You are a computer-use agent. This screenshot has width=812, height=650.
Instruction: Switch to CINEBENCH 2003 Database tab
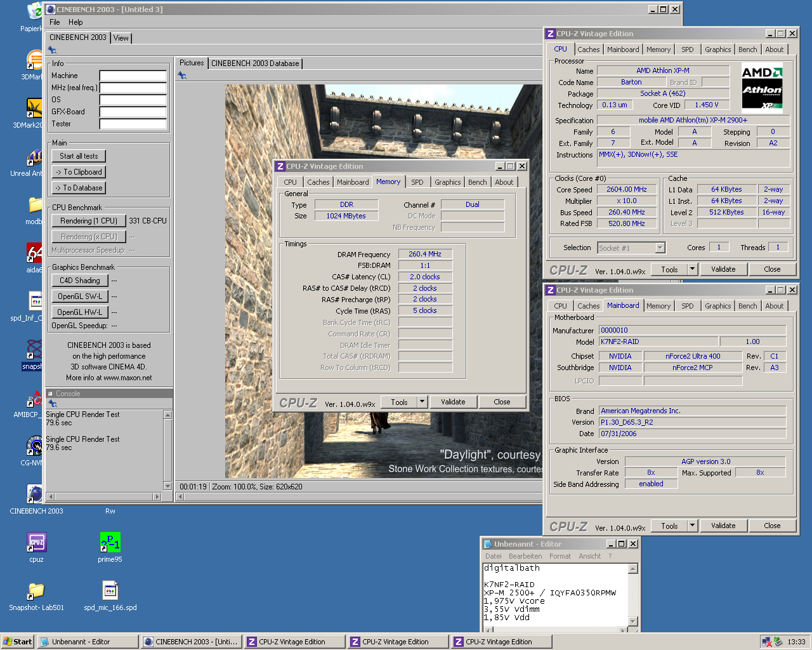click(255, 63)
